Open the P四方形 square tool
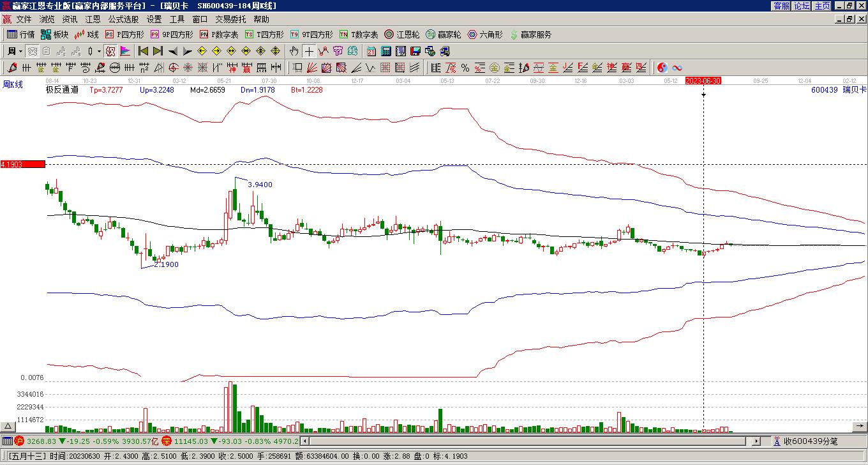Viewport: 868px width, 465px height. (x=124, y=34)
